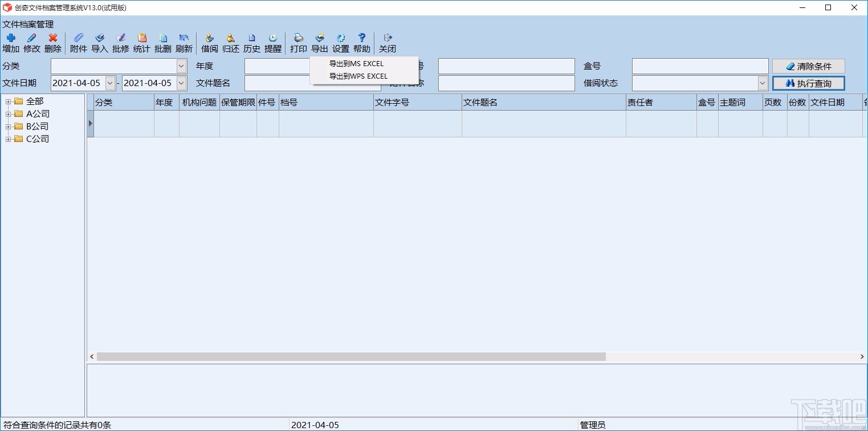
Task: Click the 责任者 column header
Action: (x=661, y=103)
